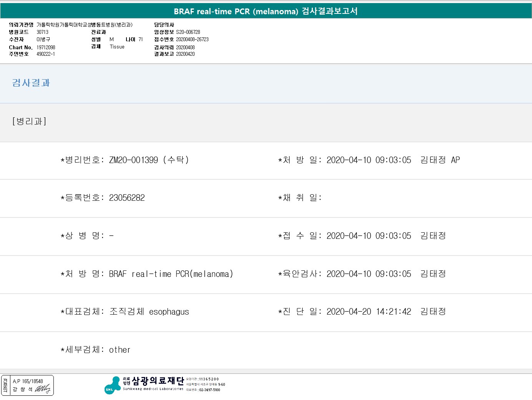The image size is (532, 400).
Task: Click the accession number 20200408-26723
Action: coord(192,39)
